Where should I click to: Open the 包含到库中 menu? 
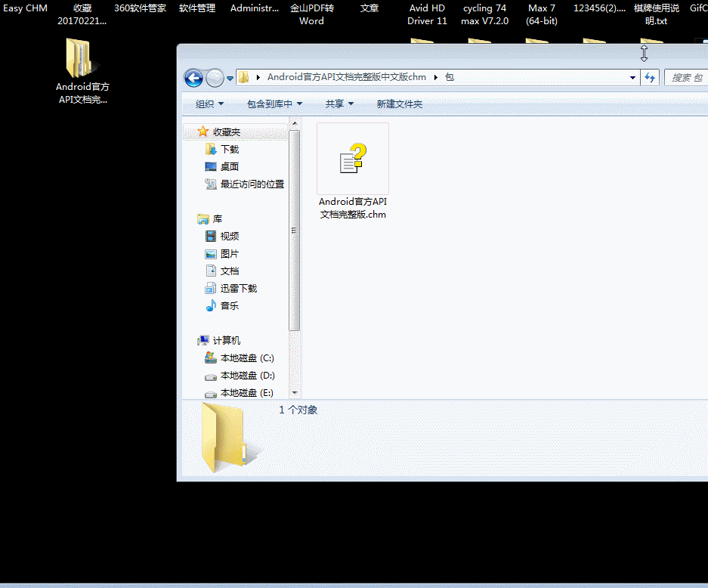274,104
